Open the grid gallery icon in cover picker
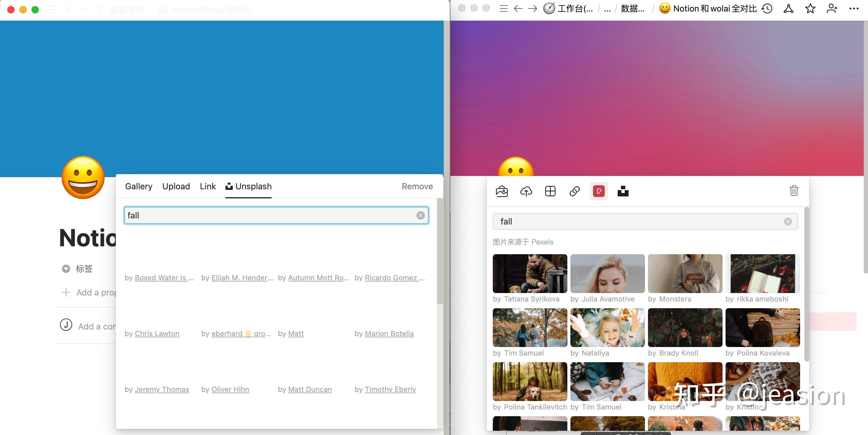The height and width of the screenshot is (435, 868). point(550,191)
